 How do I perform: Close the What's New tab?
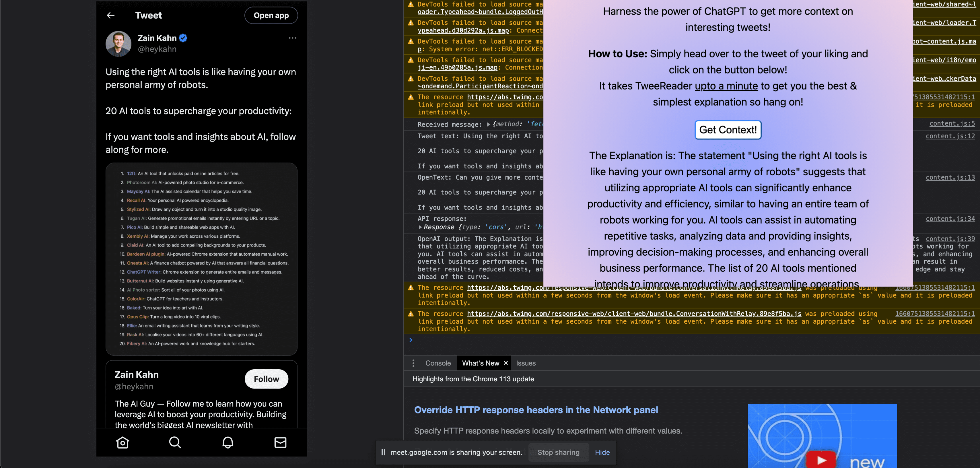pos(505,363)
